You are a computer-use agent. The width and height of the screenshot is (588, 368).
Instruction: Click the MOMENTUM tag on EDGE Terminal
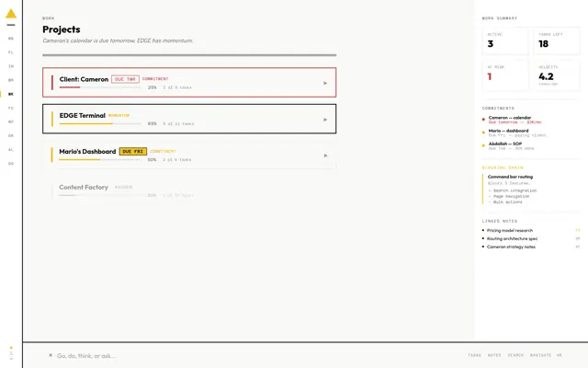tap(119, 115)
